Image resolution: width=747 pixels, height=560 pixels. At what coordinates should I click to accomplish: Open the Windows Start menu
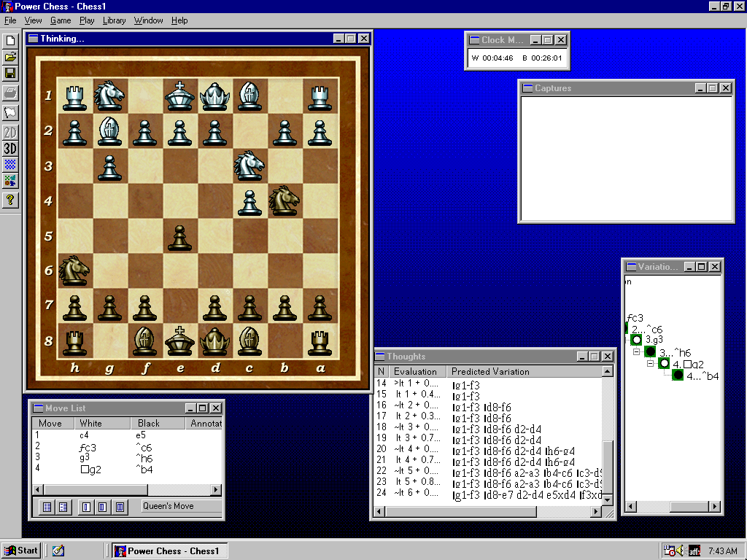pos(21,551)
